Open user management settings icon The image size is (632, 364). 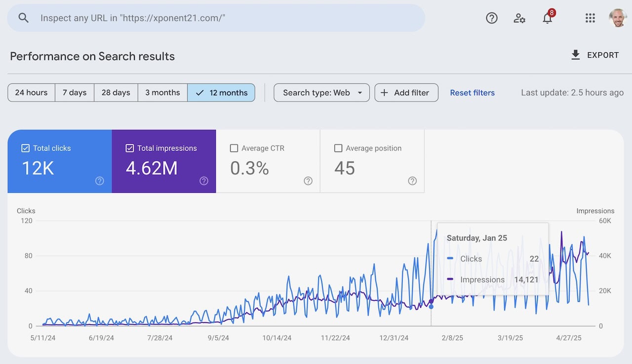point(519,18)
